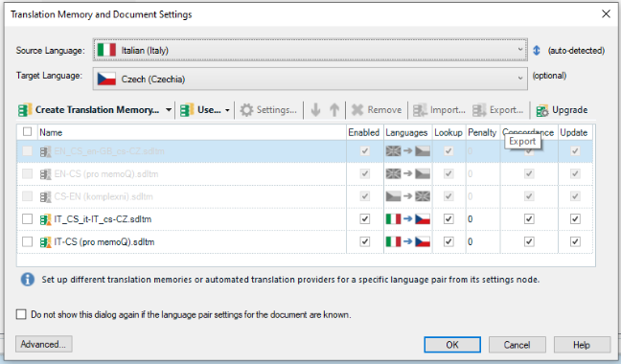Viewport: 621px width, 364px height.
Task: Click the Upgrade toolbar icon
Action: pyautogui.click(x=542, y=110)
